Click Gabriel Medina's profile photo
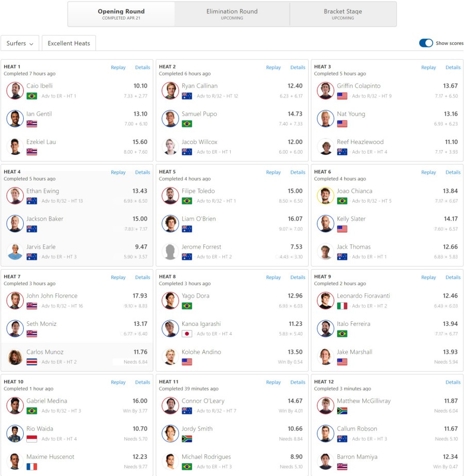Viewport: 464px width, 476px height. click(x=15, y=406)
